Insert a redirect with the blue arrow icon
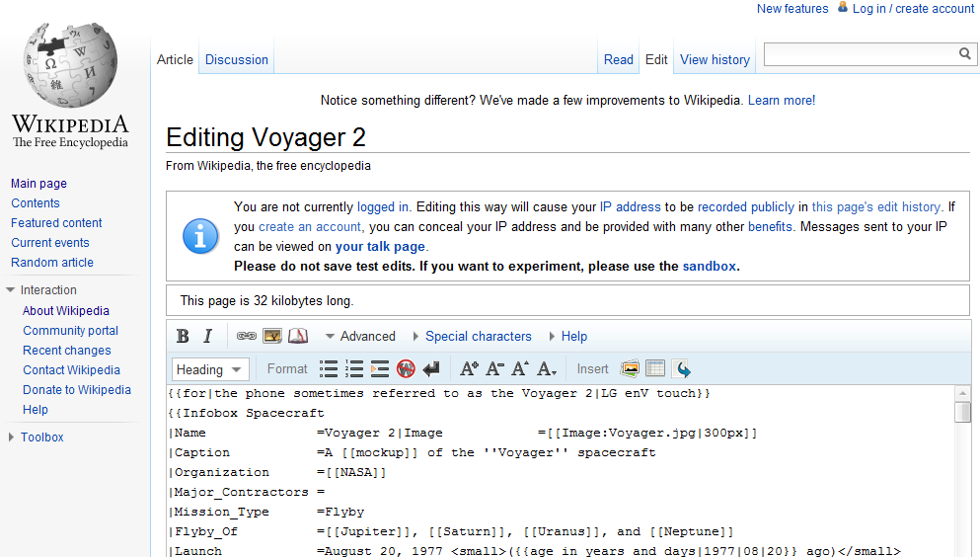Viewport: 980px width, 557px height. 682,368
